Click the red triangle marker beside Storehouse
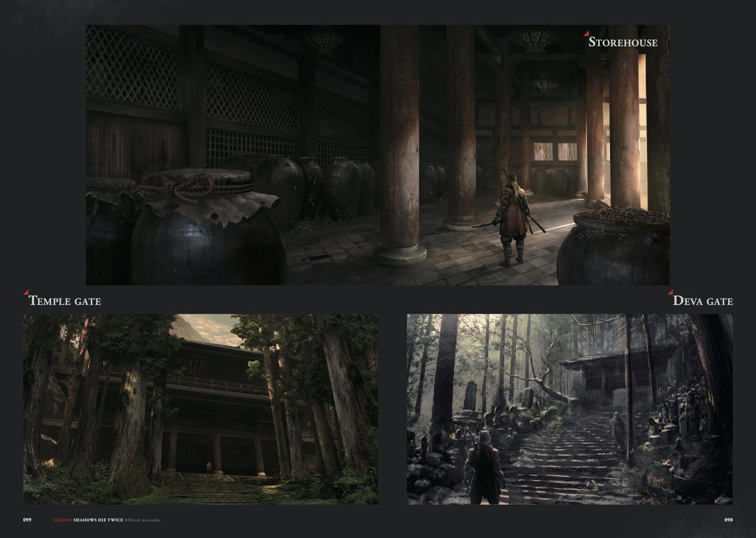The width and height of the screenshot is (756, 538). (586, 33)
